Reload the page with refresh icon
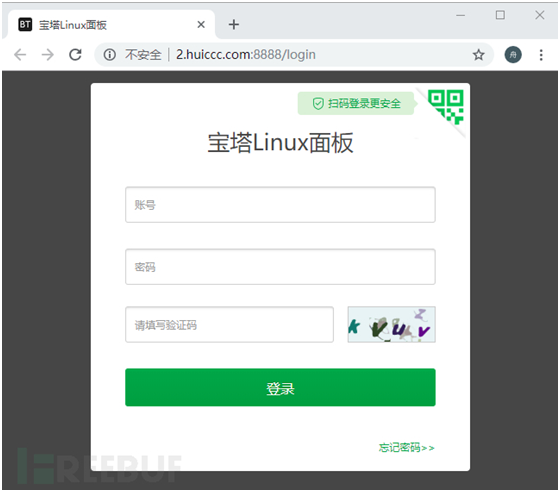 point(75,55)
